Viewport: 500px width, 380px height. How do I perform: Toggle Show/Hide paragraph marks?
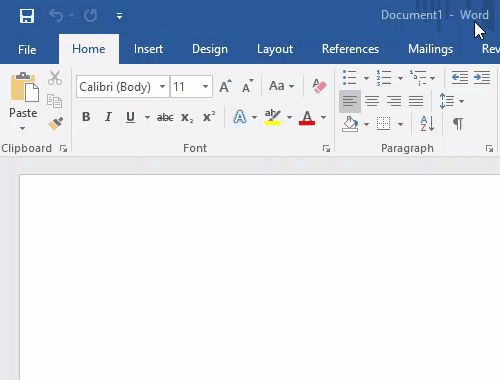click(x=458, y=124)
